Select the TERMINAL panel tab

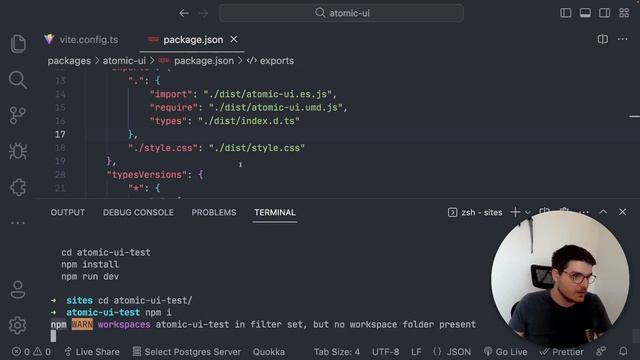coord(275,213)
